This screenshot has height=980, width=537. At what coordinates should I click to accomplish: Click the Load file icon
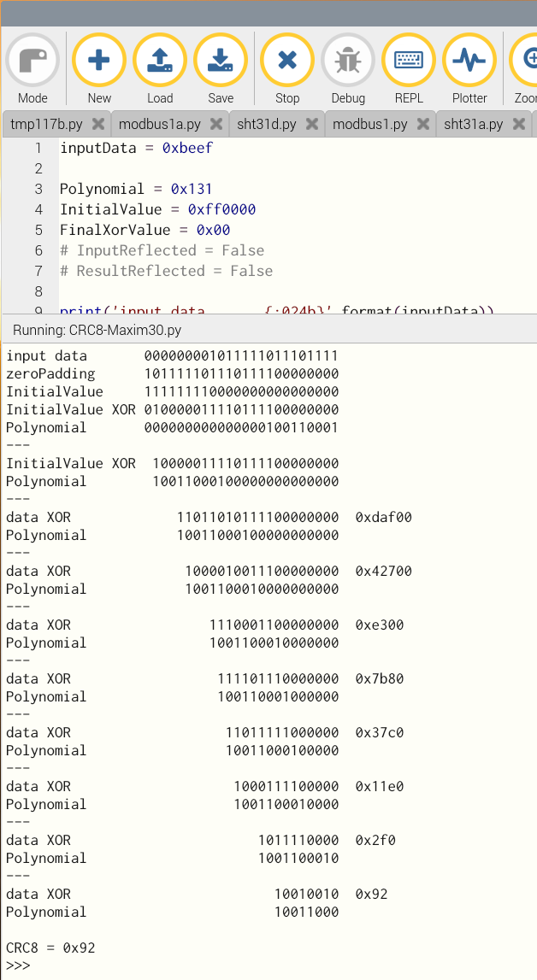[160, 62]
